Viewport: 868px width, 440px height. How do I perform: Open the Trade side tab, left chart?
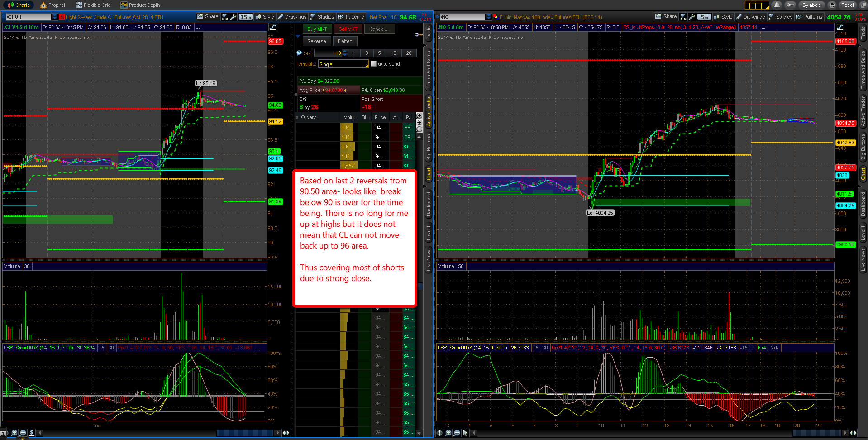coord(428,33)
